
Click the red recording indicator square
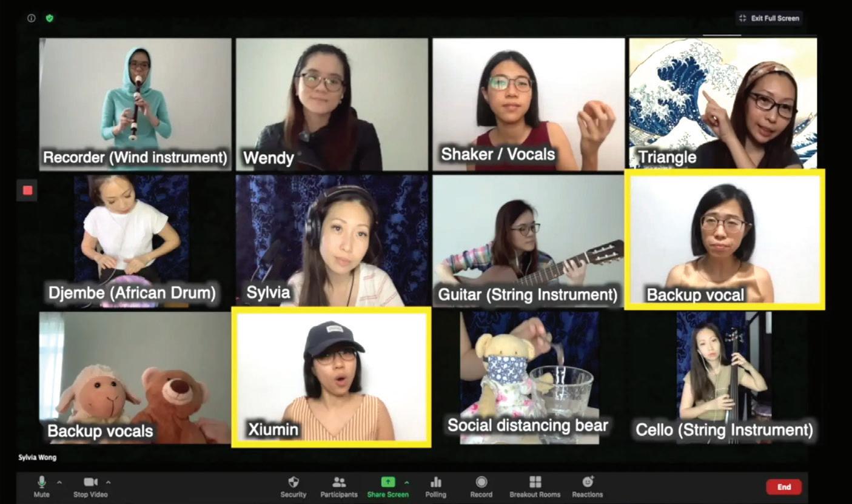click(27, 190)
